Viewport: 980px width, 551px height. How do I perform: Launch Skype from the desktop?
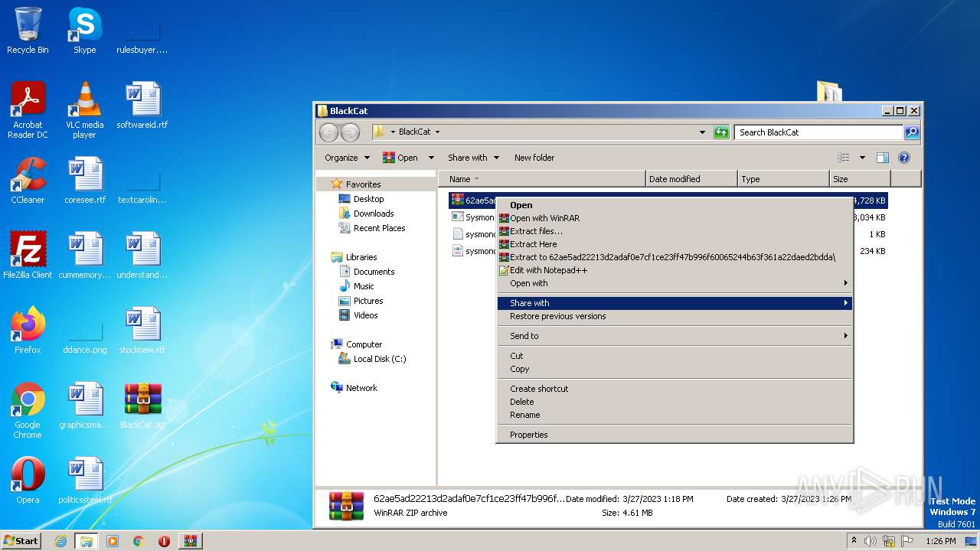pos(84,31)
